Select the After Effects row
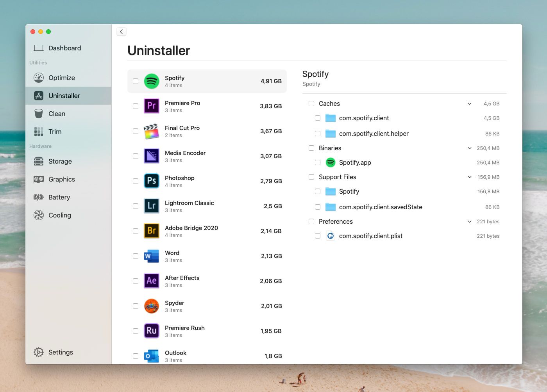Image resolution: width=547 pixels, height=392 pixels. click(x=207, y=281)
